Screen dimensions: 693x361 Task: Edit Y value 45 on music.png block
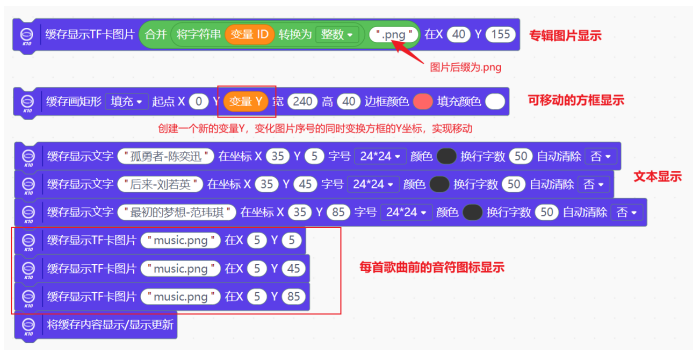[x=293, y=268]
